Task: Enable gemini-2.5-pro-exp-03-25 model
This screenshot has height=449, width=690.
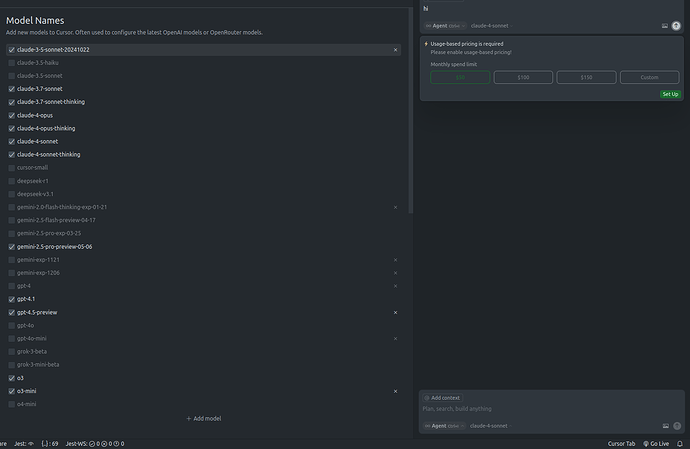Action: pos(11,233)
